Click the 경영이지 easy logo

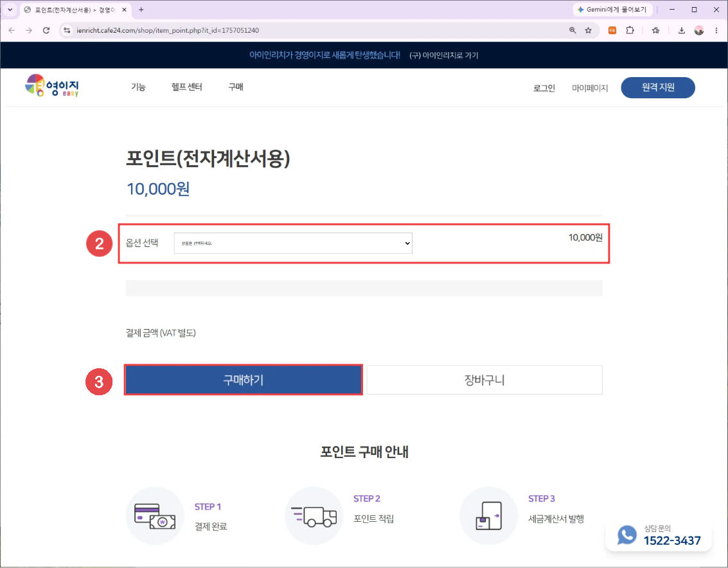[52, 86]
